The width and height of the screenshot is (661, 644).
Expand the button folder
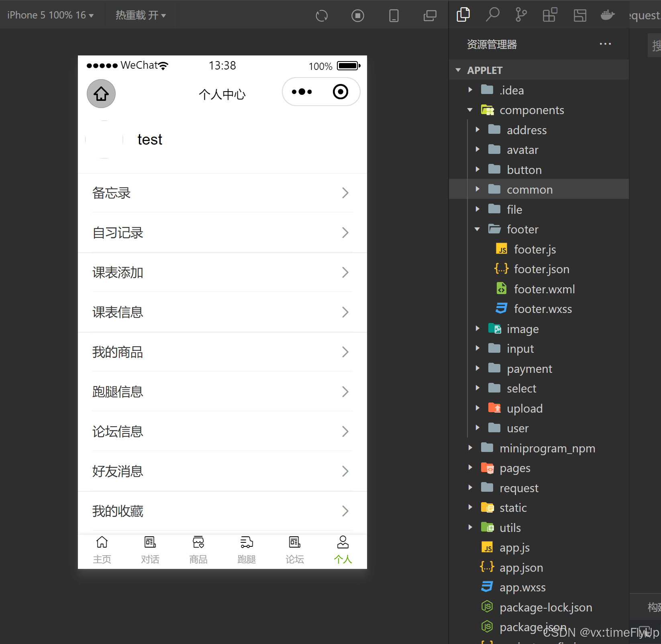539,170
